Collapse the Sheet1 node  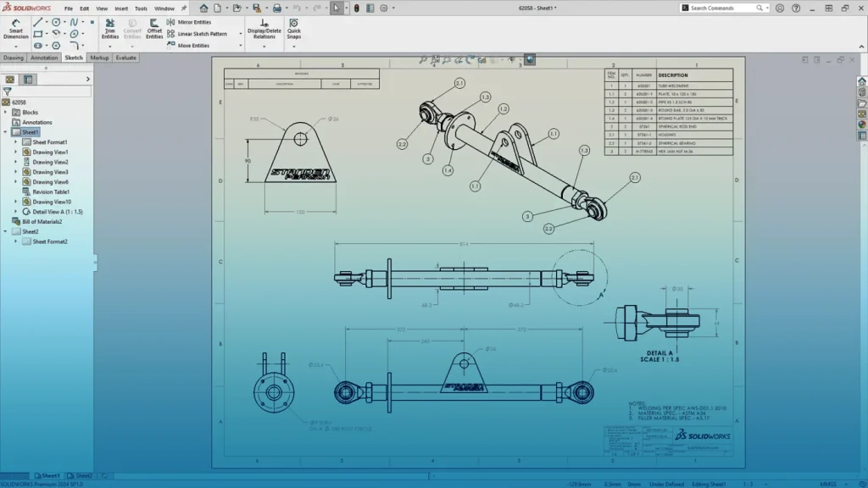pos(3,132)
